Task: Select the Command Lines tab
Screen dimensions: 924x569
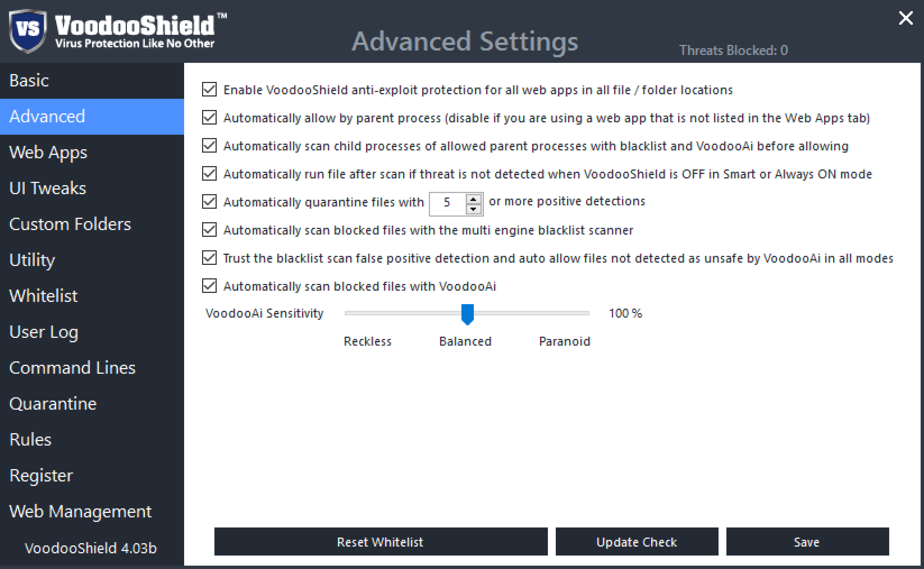Action: (72, 368)
